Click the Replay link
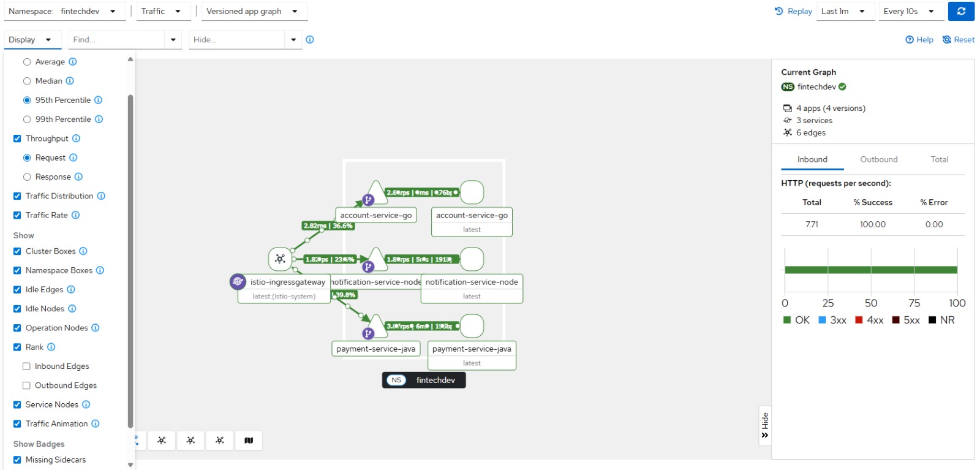 793,11
